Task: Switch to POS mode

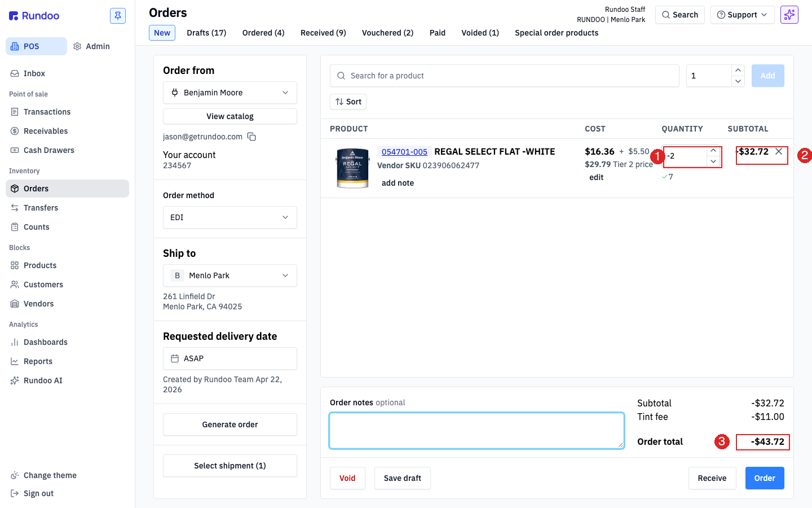Action: (36, 46)
